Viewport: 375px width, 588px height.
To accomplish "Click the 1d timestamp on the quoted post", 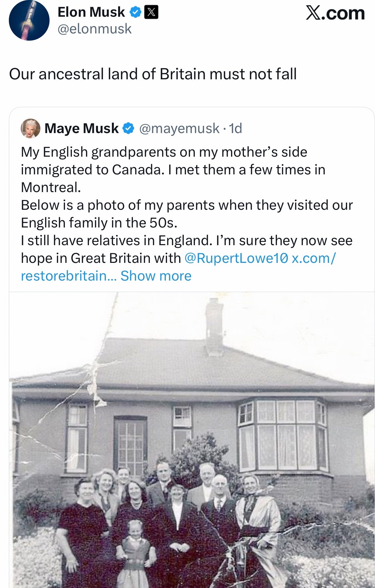I will tap(235, 128).
